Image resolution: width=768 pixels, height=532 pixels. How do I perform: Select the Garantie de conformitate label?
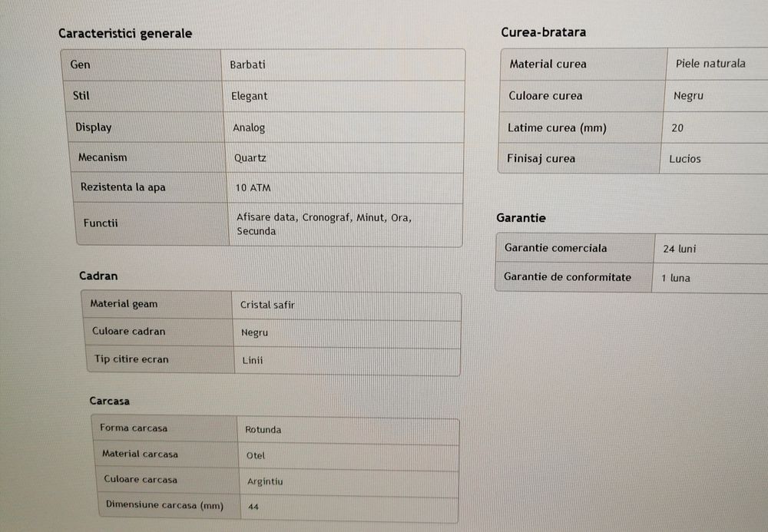[568, 277]
